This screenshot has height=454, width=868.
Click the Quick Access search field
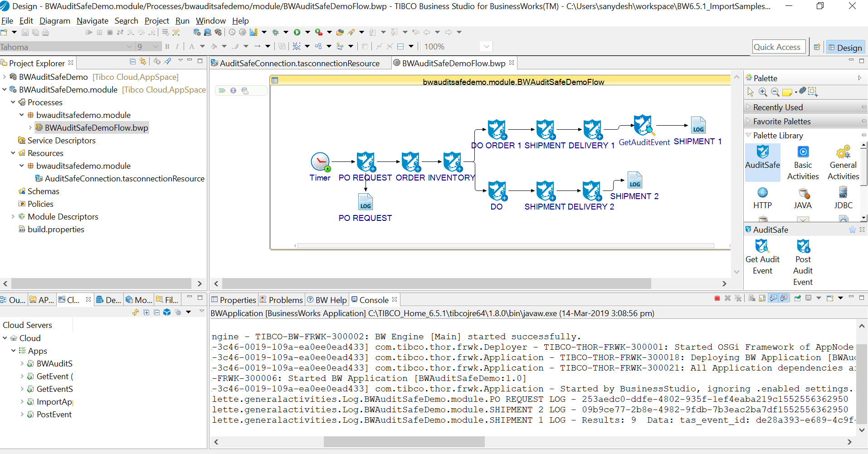tap(779, 47)
